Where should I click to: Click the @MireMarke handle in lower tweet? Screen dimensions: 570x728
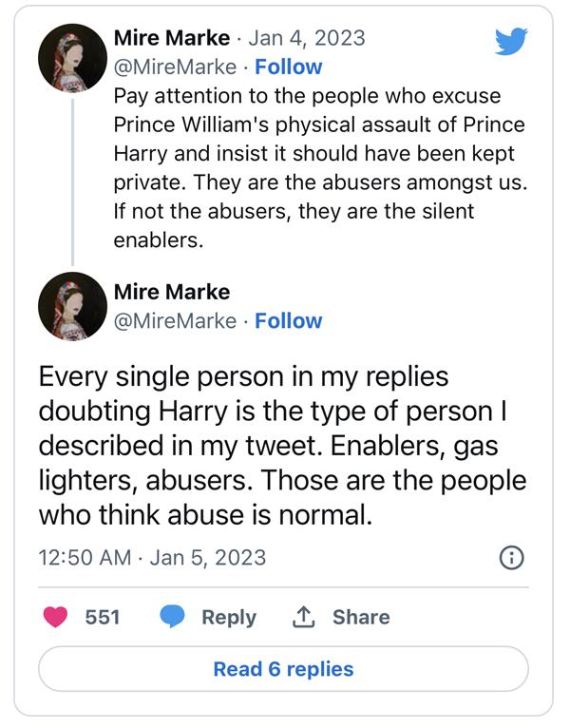[x=175, y=321]
